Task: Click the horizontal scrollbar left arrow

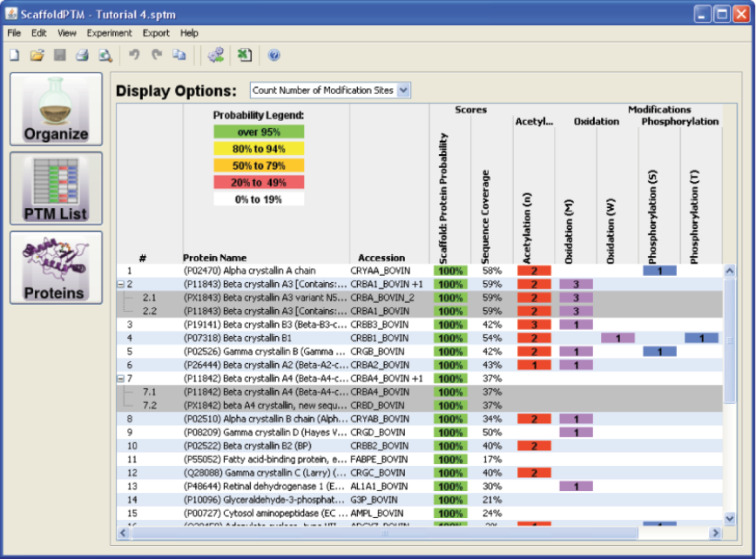Action: [x=123, y=533]
